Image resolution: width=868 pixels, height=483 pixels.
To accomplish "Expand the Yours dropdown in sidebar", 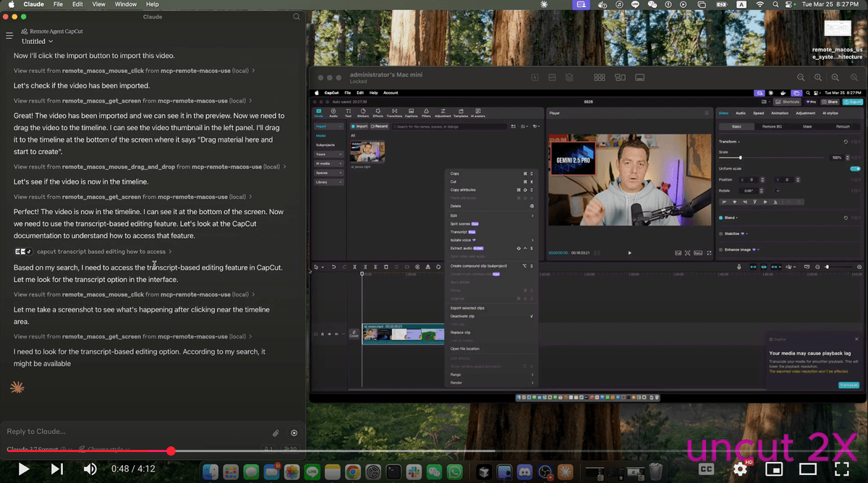I will coord(330,154).
